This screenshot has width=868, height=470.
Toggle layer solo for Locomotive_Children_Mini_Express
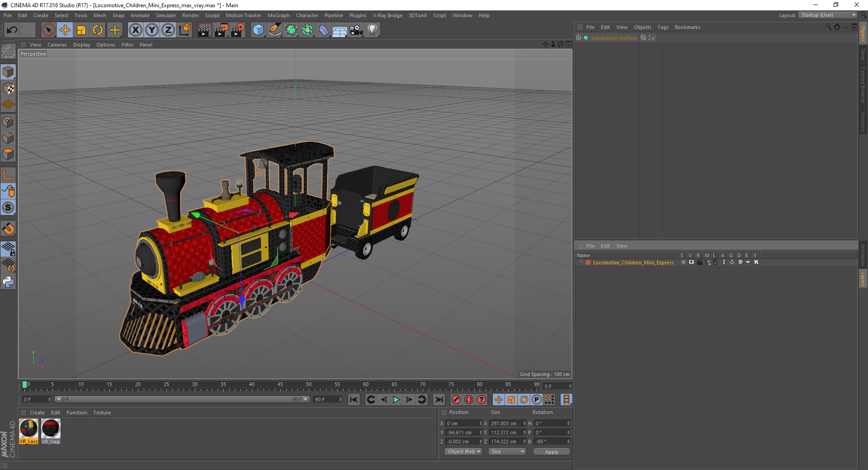(683, 262)
